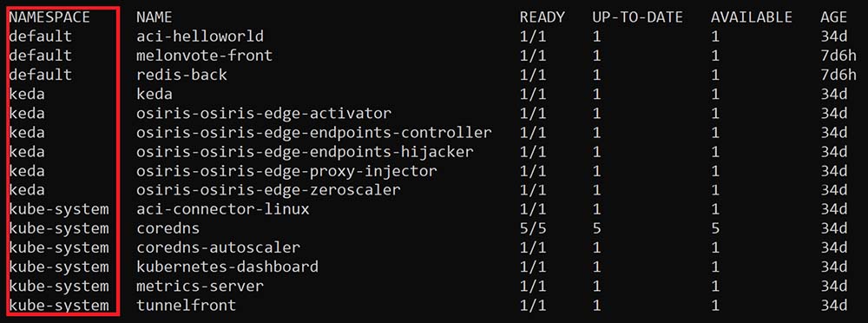
Task: Click kubernetes-dashboard deployment name
Action: coord(227,267)
